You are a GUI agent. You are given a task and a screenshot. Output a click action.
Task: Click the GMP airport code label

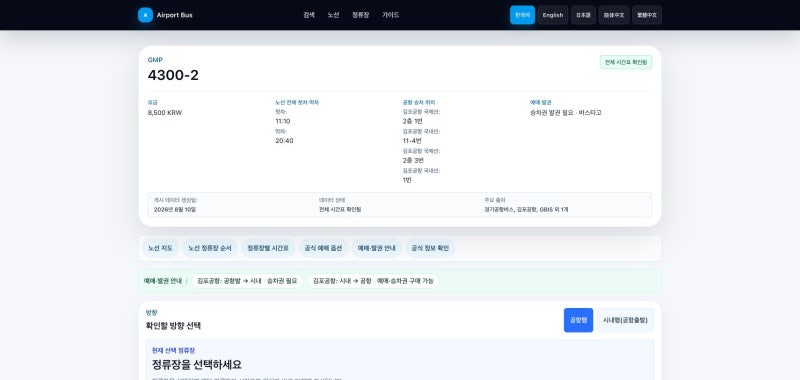[x=155, y=60]
